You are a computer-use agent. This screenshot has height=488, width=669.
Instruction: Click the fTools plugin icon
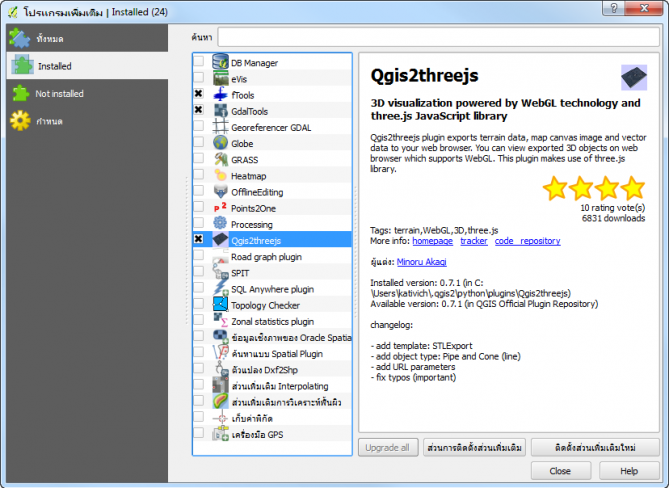click(x=220, y=94)
